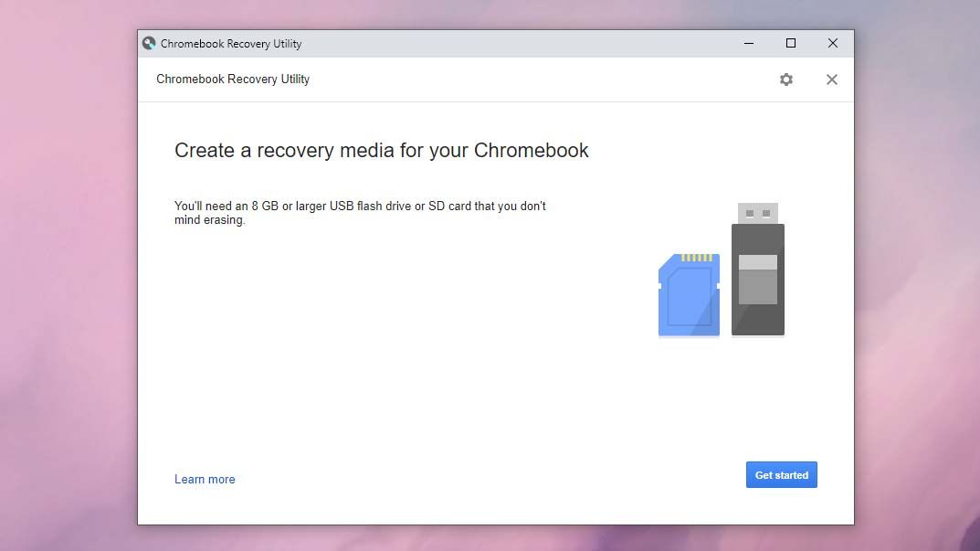The height and width of the screenshot is (551, 980).
Task: Open the settings gear menu
Action: 785,79
